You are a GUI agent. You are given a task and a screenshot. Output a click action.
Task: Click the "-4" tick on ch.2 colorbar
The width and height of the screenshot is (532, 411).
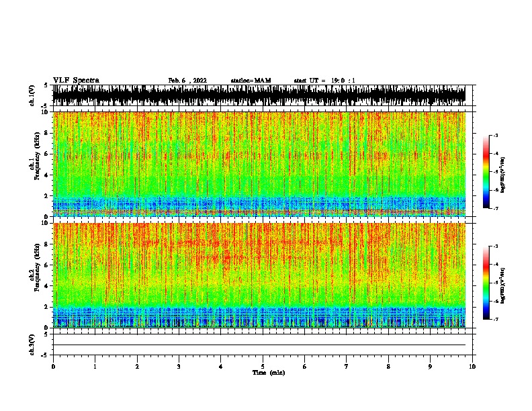point(495,264)
